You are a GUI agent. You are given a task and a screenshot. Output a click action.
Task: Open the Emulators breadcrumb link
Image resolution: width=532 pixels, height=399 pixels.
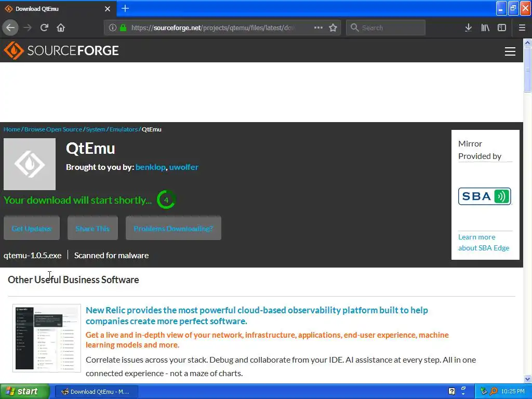[x=124, y=129]
